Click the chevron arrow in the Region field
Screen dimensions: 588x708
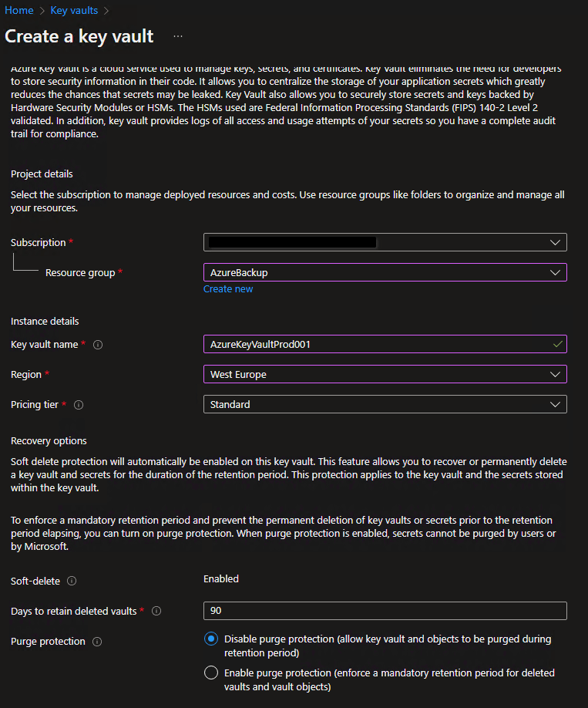[x=555, y=374]
